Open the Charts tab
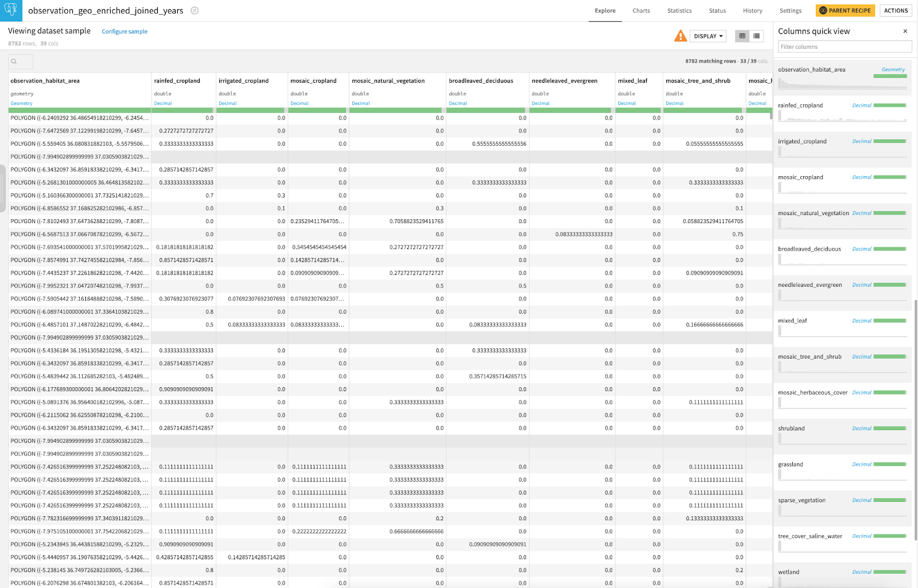The image size is (918, 588). click(x=641, y=11)
